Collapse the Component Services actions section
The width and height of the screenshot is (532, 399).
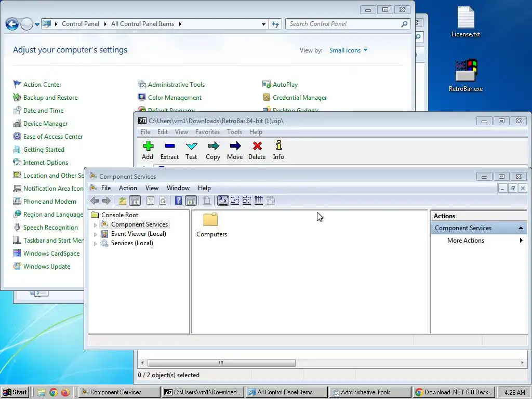click(x=521, y=228)
